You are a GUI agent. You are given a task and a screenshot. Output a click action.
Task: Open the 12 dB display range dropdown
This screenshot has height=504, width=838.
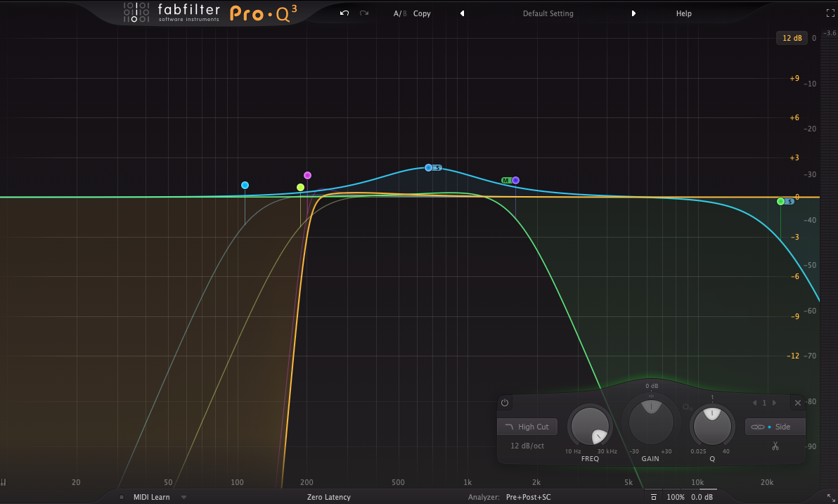coord(792,38)
